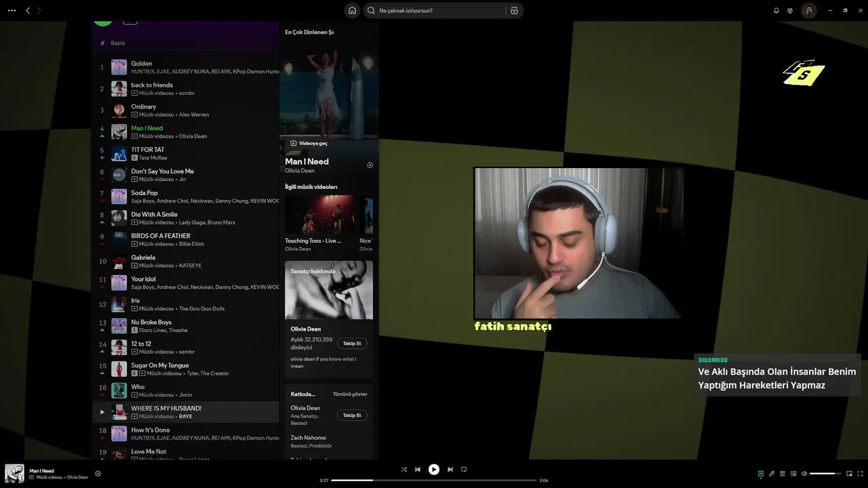Viewport: 868px width, 488px height.
Task: Select the track 'No Broke Boys'
Action: click(151, 322)
